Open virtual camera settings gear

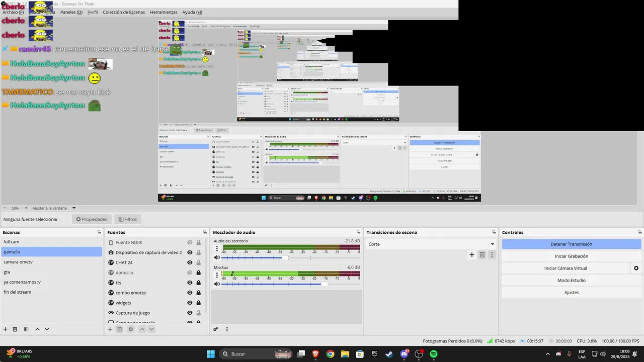[x=636, y=268]
